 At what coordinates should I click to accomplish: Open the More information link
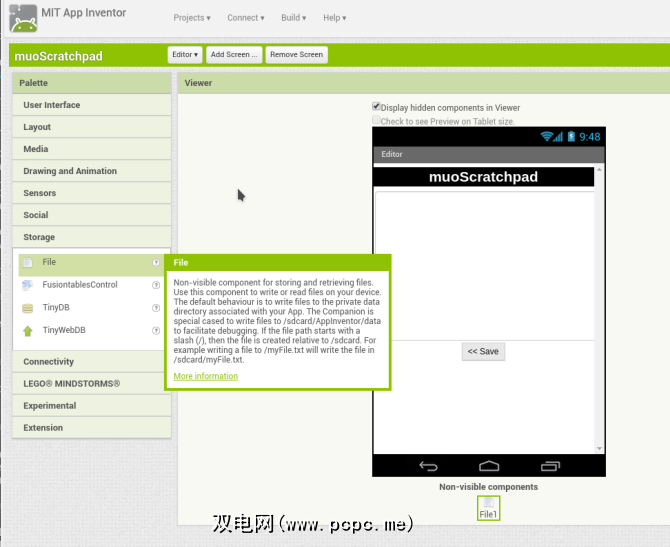206,376
